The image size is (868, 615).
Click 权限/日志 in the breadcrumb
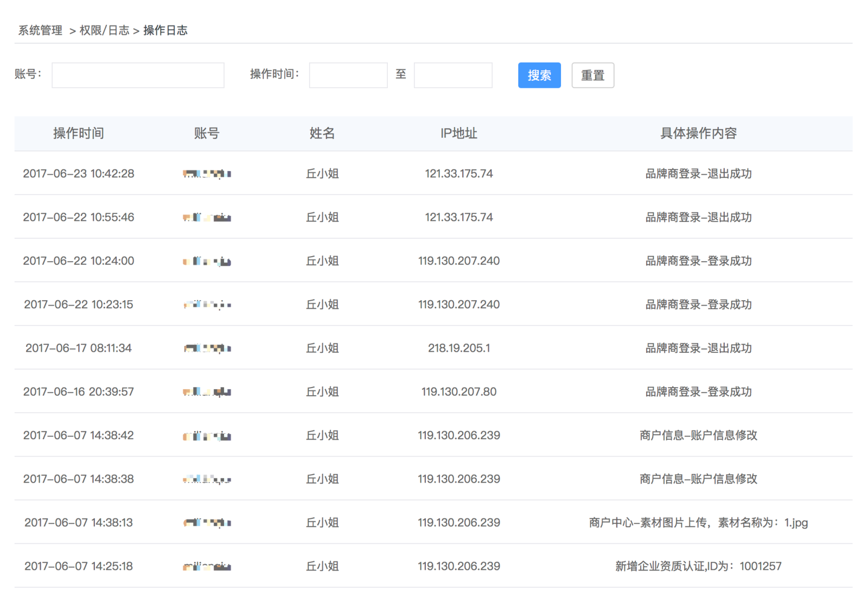[x=105, y=30]
